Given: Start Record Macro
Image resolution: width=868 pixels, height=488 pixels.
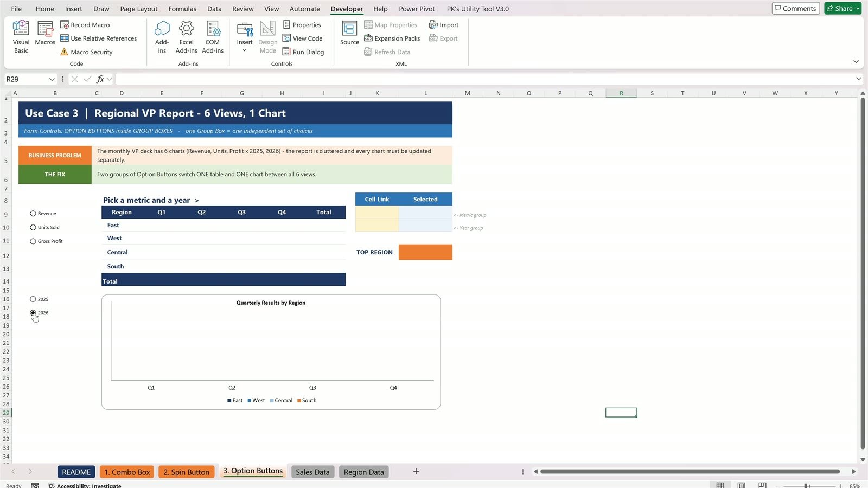Looking at the screenshot, I should click(85, 25).
